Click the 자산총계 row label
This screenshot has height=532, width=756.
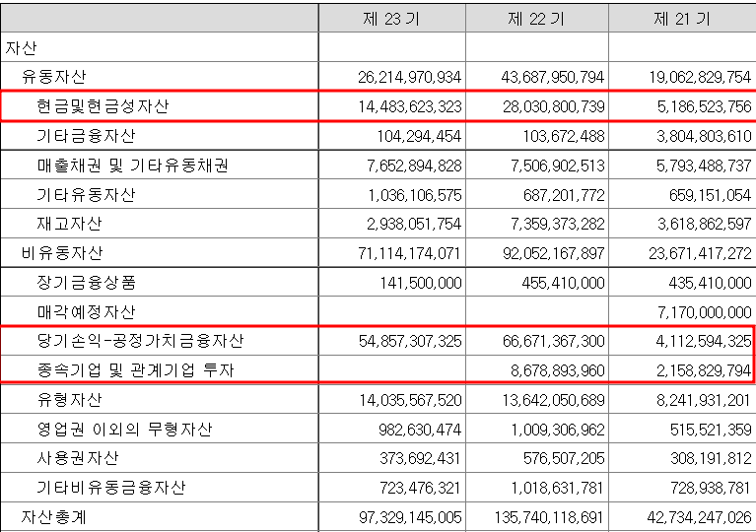click(x=53, y=517)
